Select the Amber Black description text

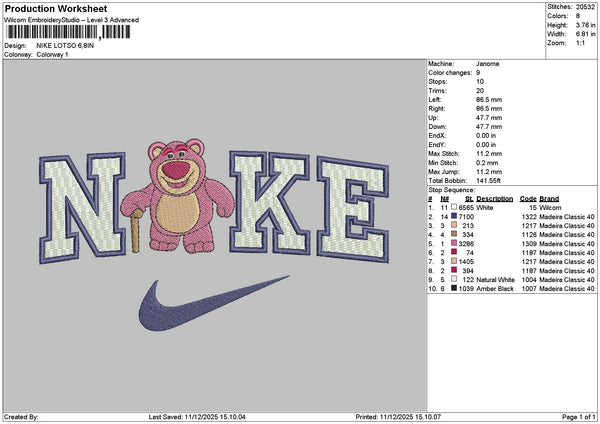click(495, 289)
